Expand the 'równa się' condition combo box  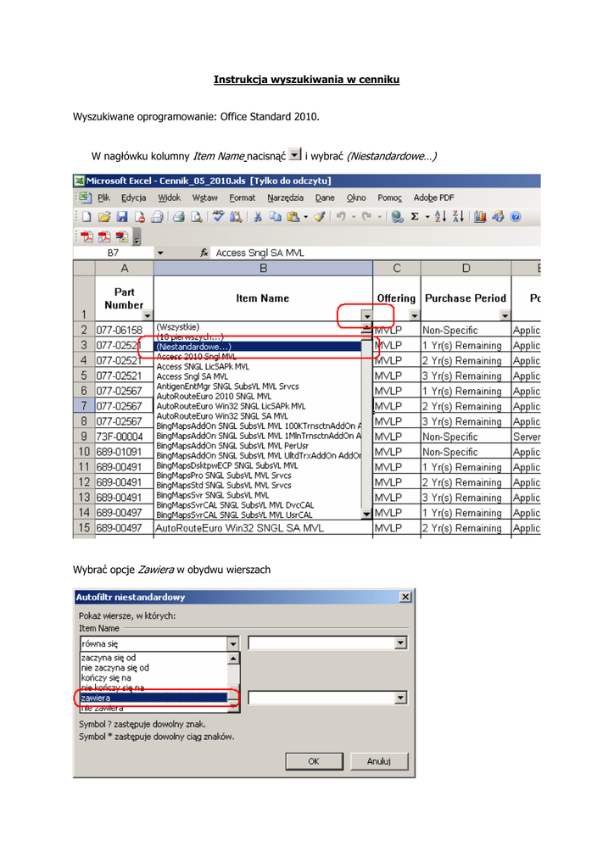pos(233,644)
